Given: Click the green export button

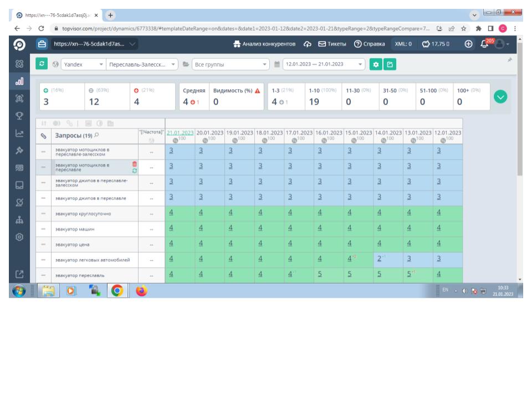Looking at the screenshot, I should tap(390, 64).
